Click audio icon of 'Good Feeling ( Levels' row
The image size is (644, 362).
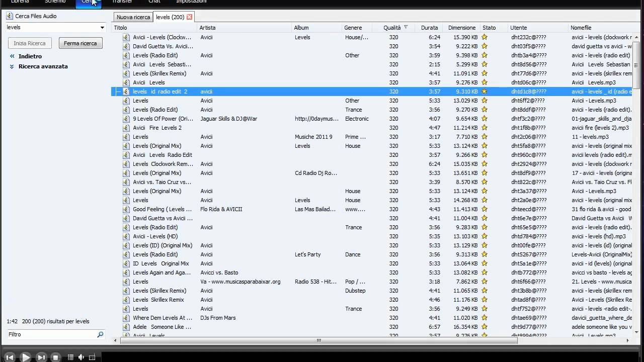point(126,209)
